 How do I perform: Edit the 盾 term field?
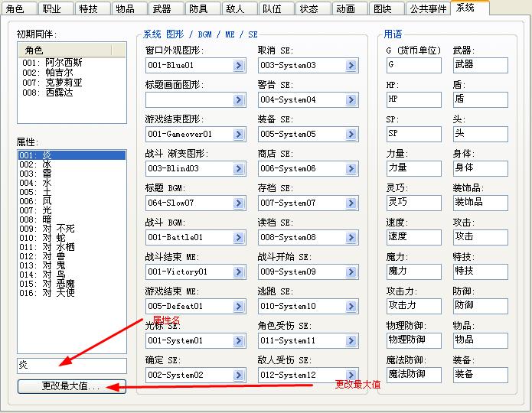click(481, 99)
